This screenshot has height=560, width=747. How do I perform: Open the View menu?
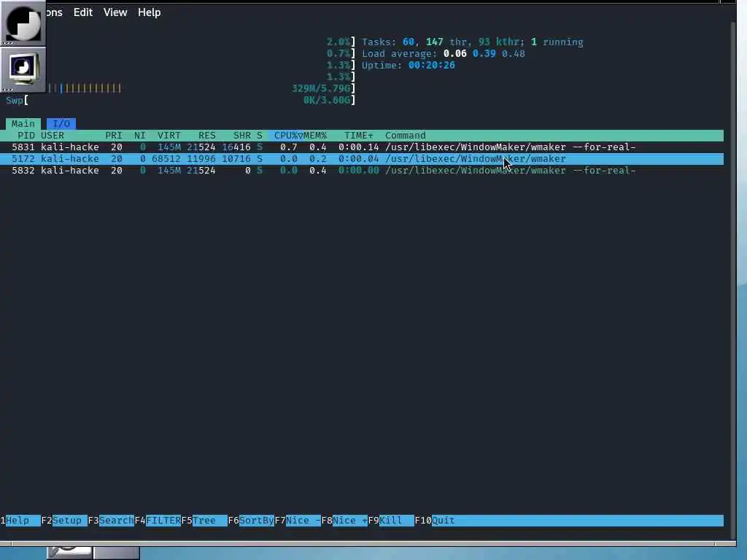[x=115, y=12]
